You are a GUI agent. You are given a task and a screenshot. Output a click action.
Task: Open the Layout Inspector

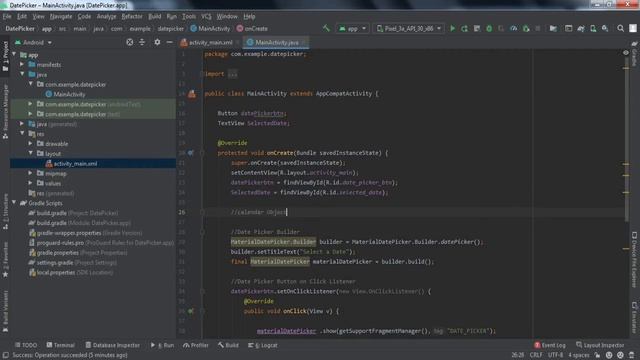tap(600, 345)
